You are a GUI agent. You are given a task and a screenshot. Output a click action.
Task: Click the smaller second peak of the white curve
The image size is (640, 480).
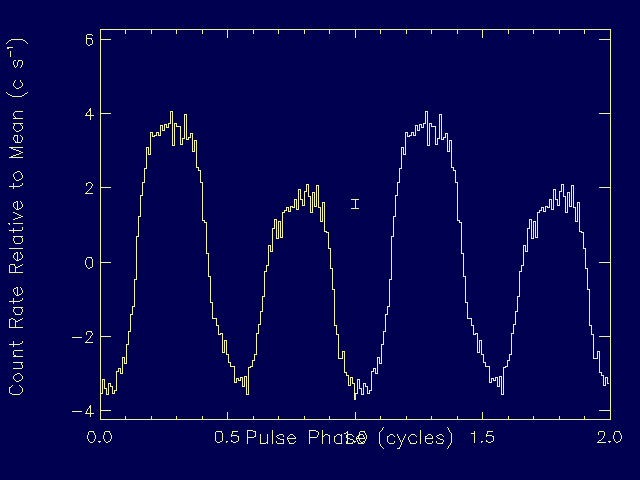[x=562, y=187]
